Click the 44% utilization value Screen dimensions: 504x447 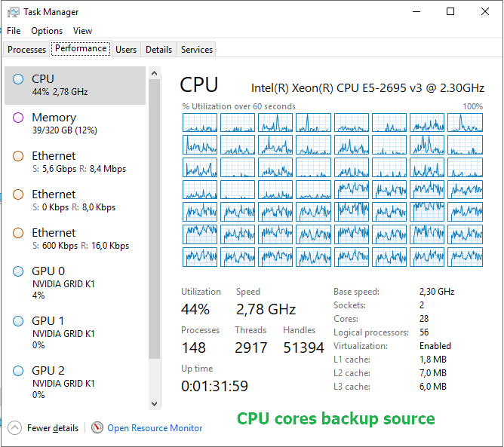click(x=195, y=310)
